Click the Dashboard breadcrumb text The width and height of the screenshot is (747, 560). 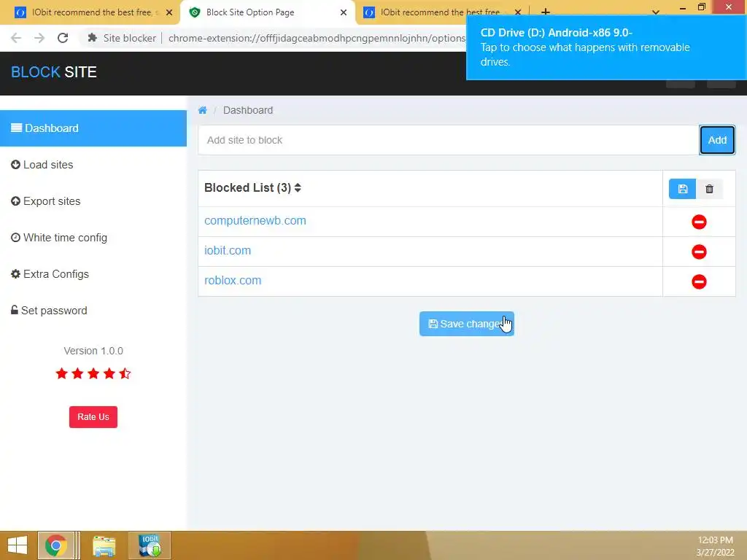(x=248, y=111)
